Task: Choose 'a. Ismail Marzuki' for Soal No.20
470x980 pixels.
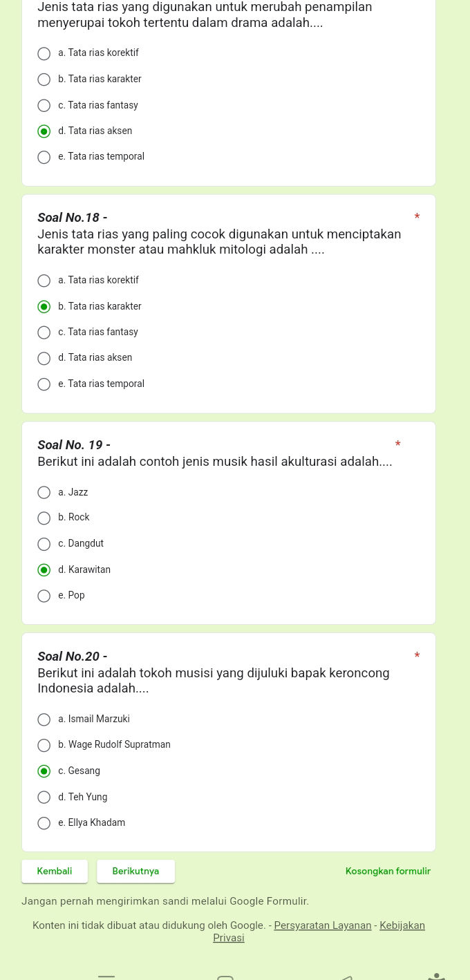Action: point(44,719)
